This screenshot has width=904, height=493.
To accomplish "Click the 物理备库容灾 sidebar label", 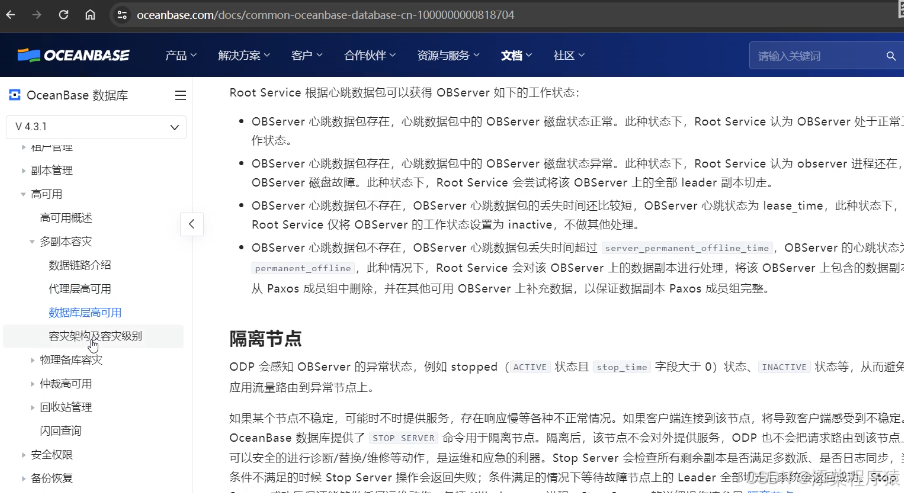I will pos(71,360).
